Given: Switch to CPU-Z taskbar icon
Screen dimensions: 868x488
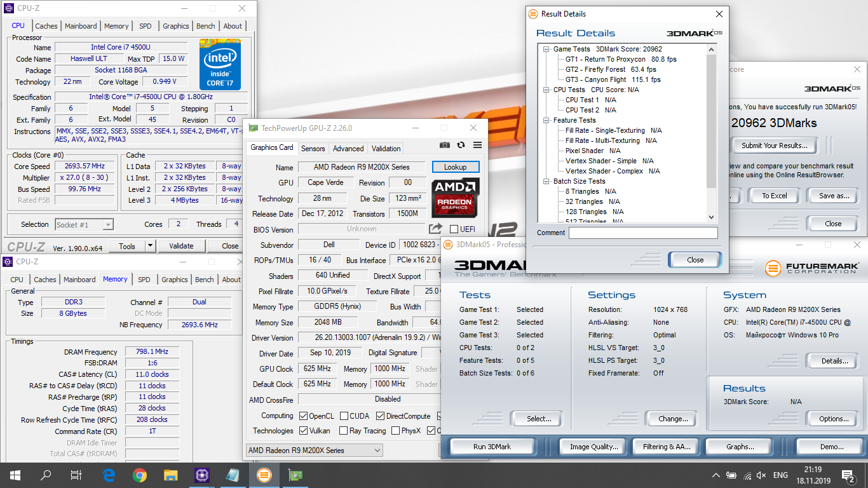Looking at the screenshot, I should (x=201, y=475).
